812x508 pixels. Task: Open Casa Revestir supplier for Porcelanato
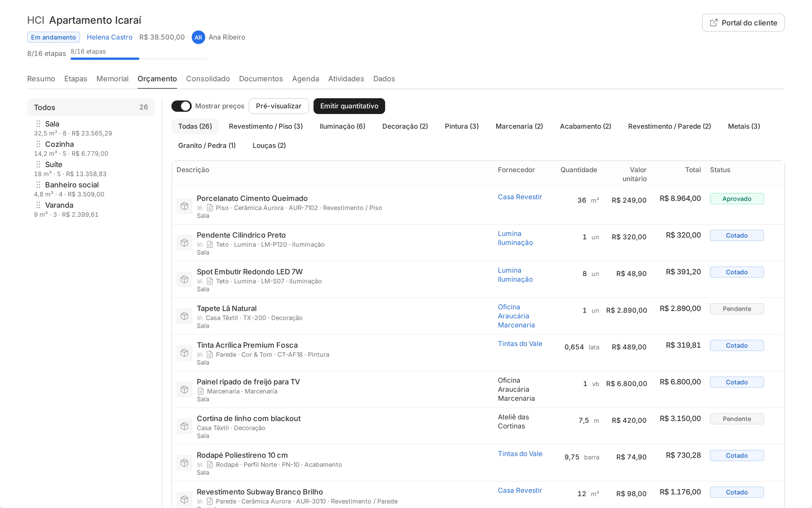click(x=520, y=197)
